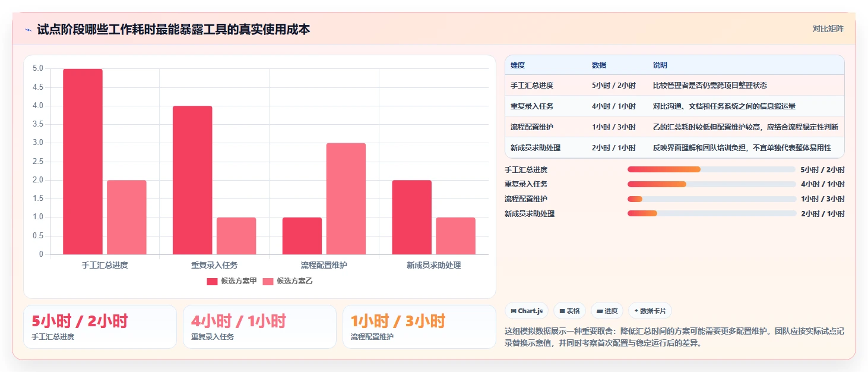Click the y-axis value 2.5
This screenshot has height=372, width=868.
coord(37,162)
